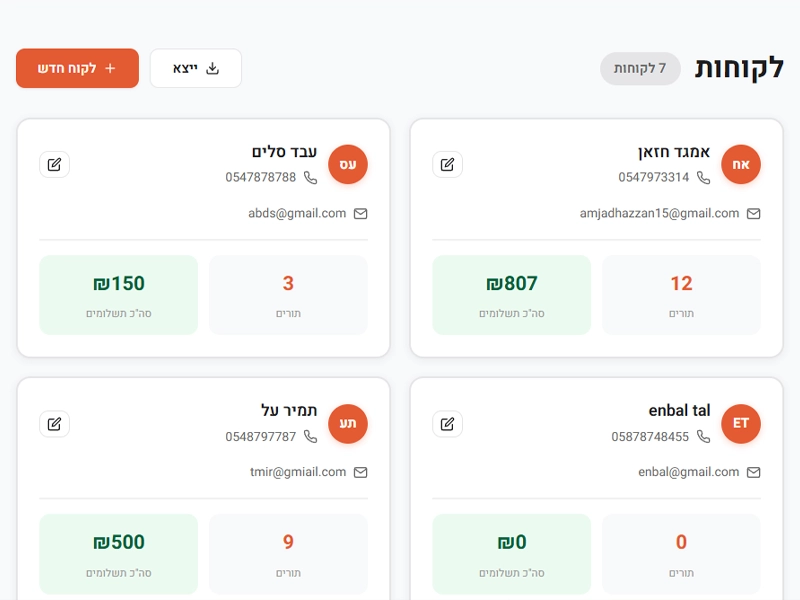Click phone icon beside 0547878788
This screenshot has height=600, width=800.
[310, 178]
